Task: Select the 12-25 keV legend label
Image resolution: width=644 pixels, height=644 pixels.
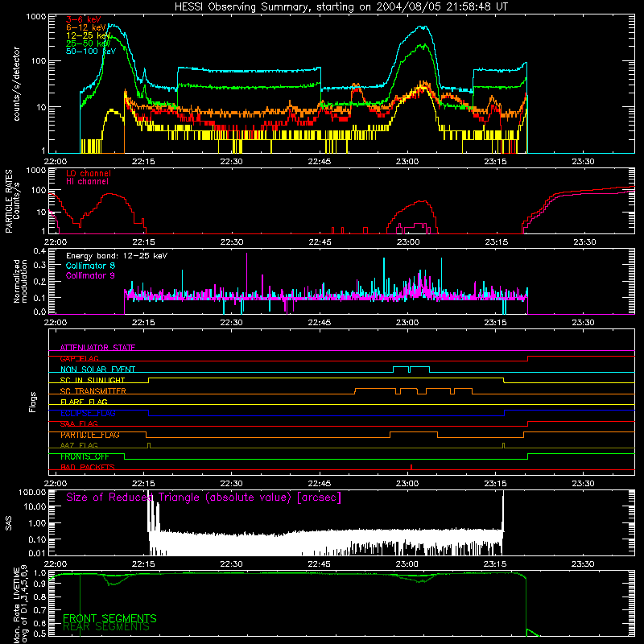Action: [89, 35]
